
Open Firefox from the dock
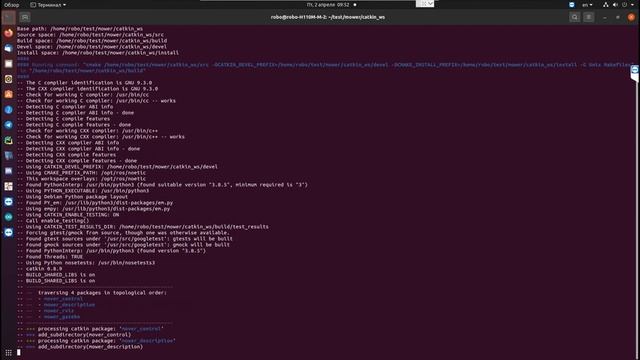[9, 33]
